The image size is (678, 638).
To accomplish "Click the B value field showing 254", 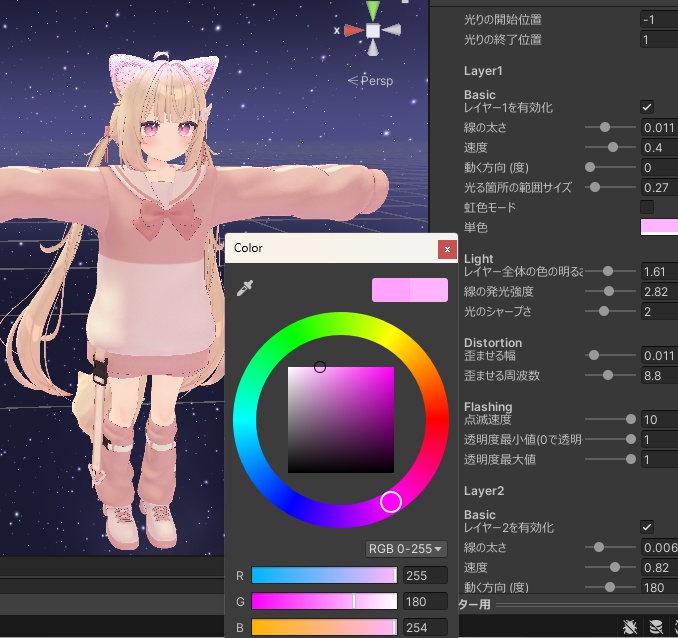I will click(425, 627).
